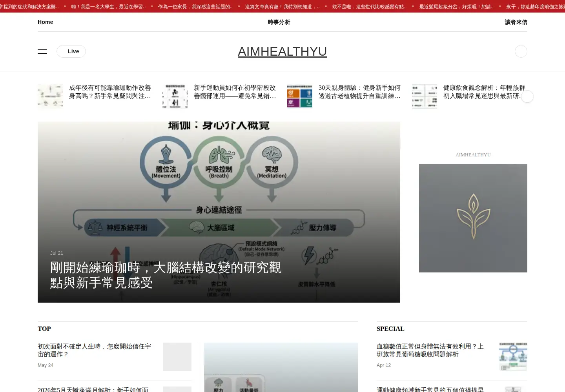This screenshot has height=392, width=565.
Task: Open the 讀者來信 nav item
Action: click(x=516, y=22)
